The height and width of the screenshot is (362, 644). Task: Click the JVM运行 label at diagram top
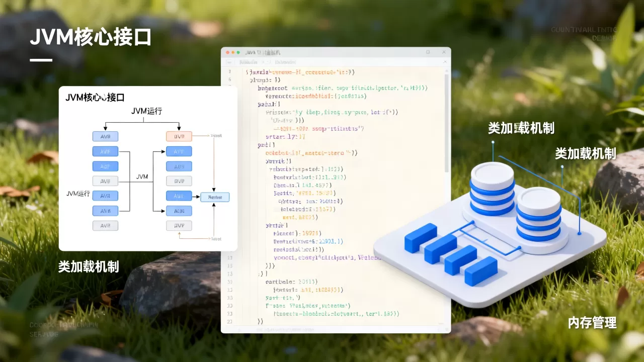click(x=146, y=111)
